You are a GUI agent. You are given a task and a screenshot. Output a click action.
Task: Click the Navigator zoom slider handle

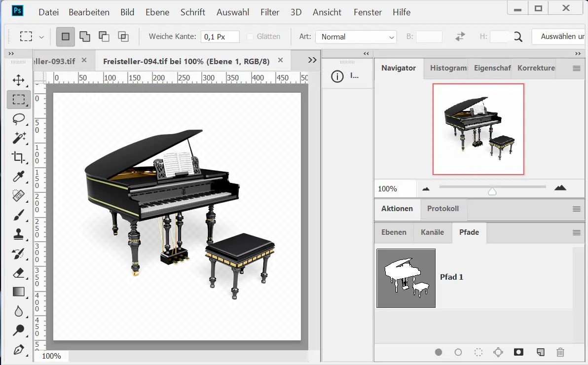(492, 191)
